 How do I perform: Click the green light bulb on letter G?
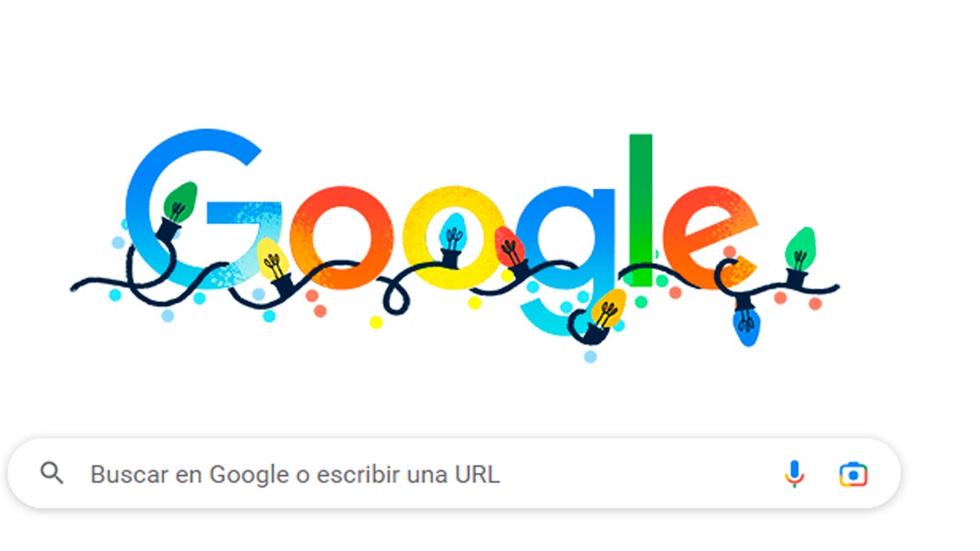pos(180,203)
